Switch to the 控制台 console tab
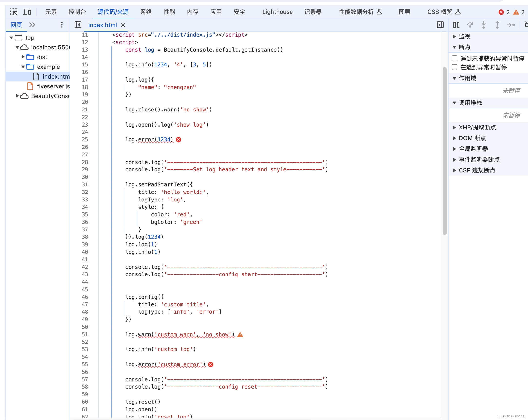This screenshot has height=420, width=528. (x=77, y=12)
